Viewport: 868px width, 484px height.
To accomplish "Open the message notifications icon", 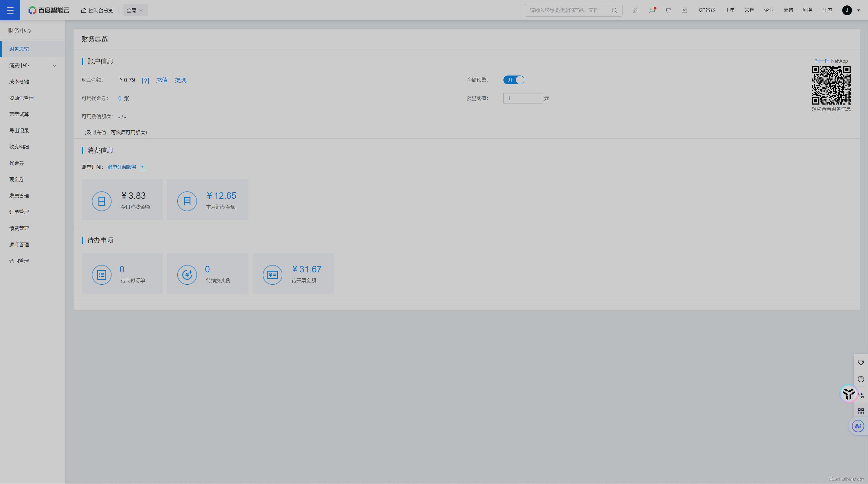I will 652,10.
